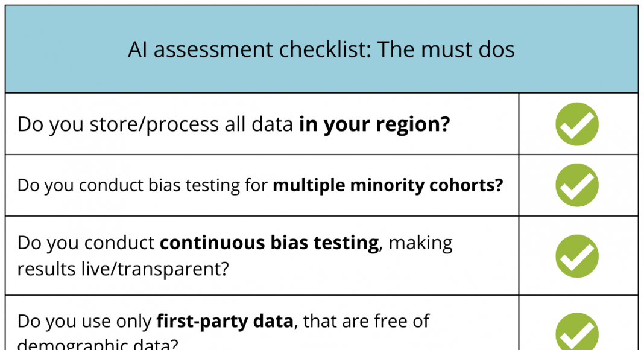The height and width of the screenshot is (350, 644).
Task: Click the words 'The must dos' in header
Action: 446,49
